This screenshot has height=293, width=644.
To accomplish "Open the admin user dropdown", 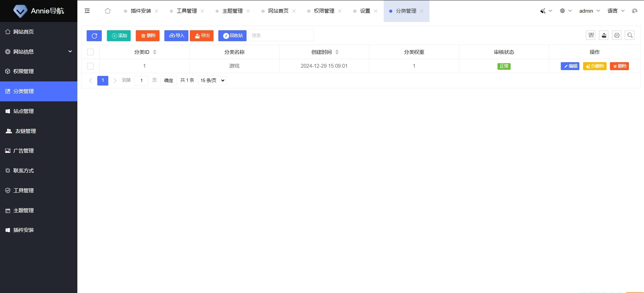I will coord(589,11).
